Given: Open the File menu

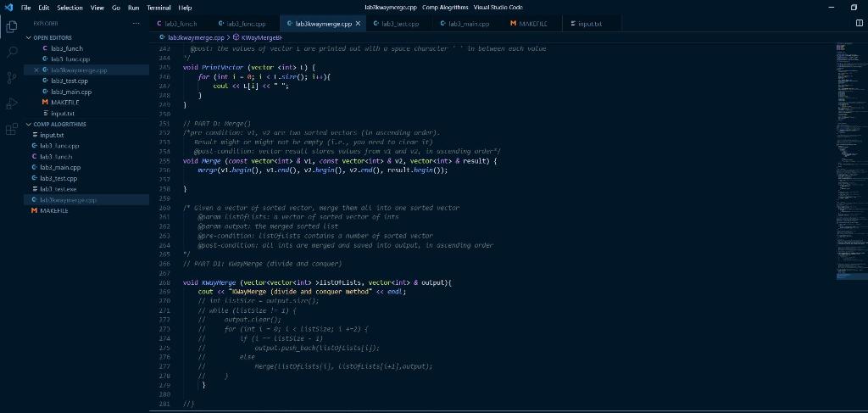Looking at the screenshot, I should [26, 8].
